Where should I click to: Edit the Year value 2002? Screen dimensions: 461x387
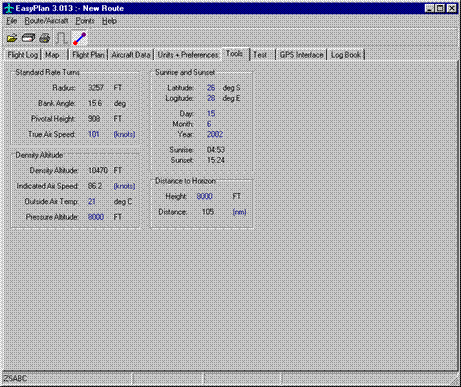pyautogui.click(x=215, y=134)
